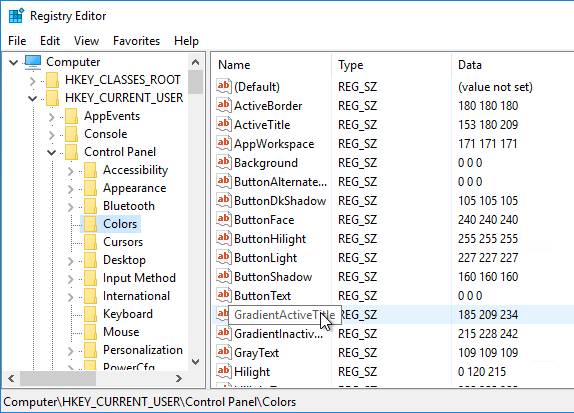Click the Mouse folder icon

[x=90, y=332]
